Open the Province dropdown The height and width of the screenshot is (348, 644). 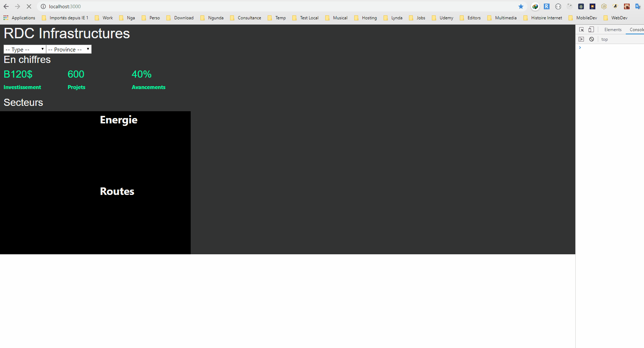69,49
